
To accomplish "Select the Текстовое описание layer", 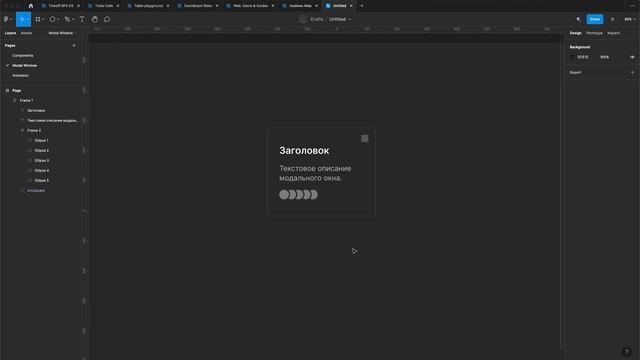I will [x=52, y=120].
